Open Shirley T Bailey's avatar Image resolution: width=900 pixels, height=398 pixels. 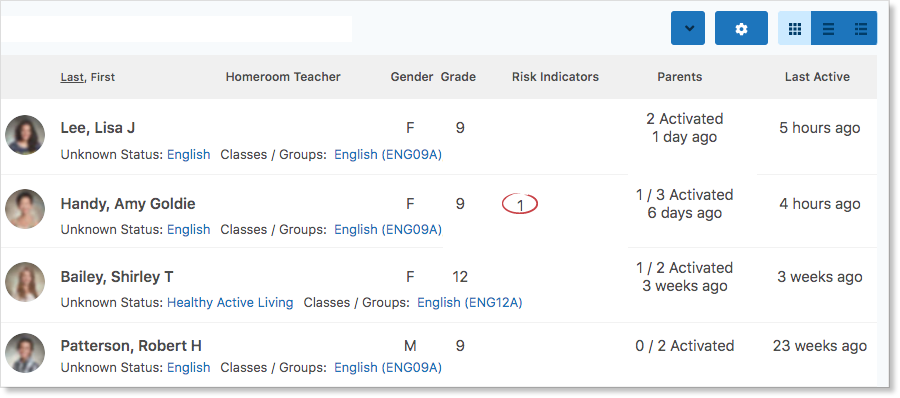25,282
